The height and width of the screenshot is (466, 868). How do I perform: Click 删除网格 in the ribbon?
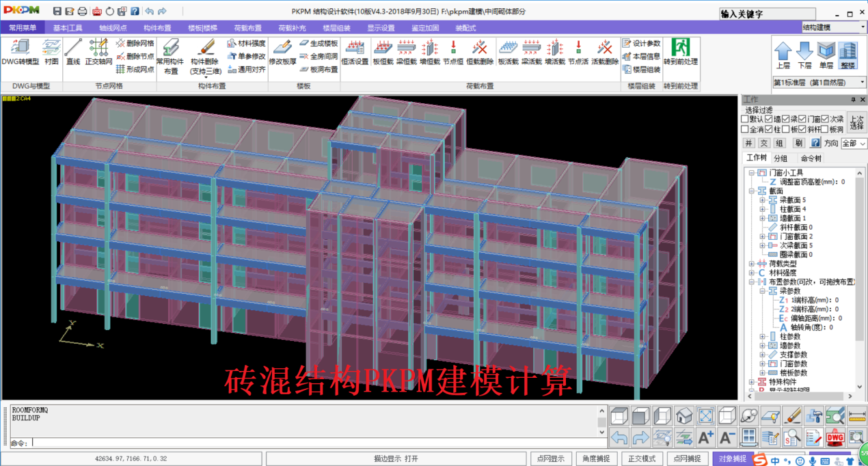(x=135, y=43)
